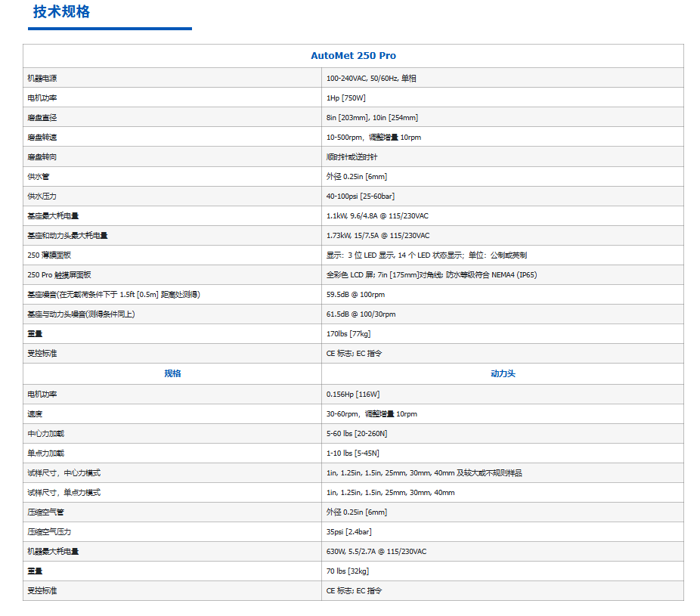
Task: Click the 基座最大耗电量 label
Action: 53,215
